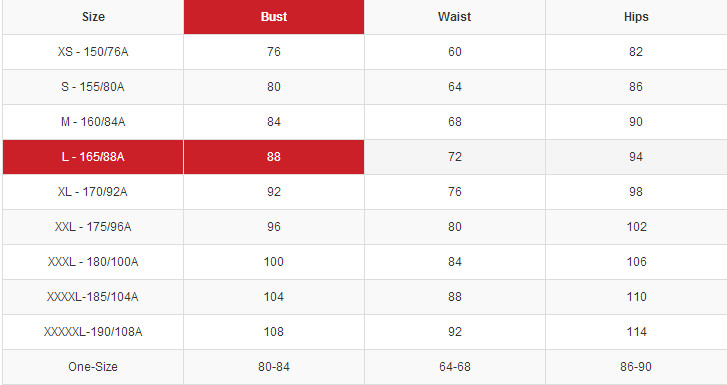The height and width of the screenshot is (385, 727).
Task: Choose the XL - 170/92A size
Action: pos(93,192)
